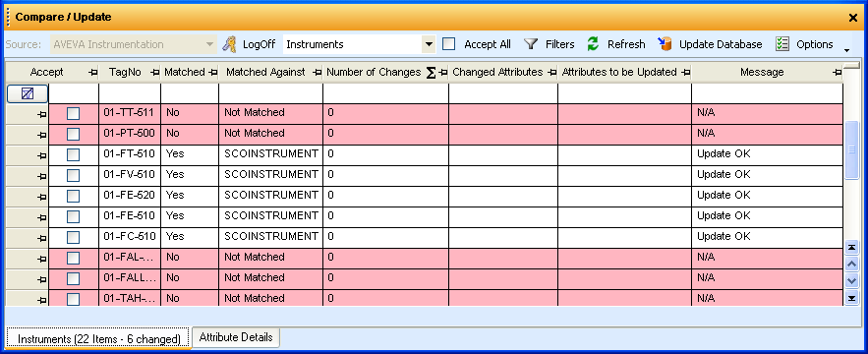Jump to first row with top arrow button
This screenshot has width=868, height=354.
tap(852, 248)
